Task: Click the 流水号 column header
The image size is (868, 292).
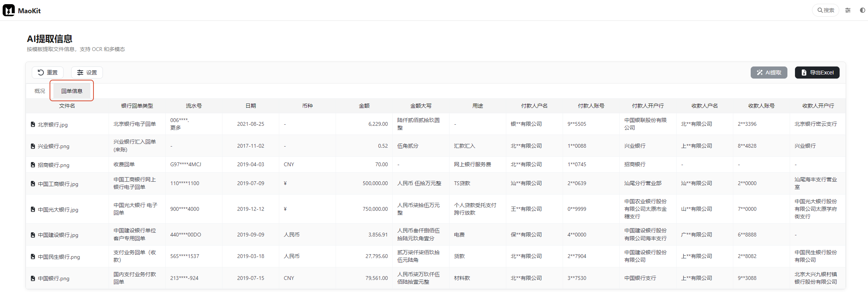Action: [194, 106]
